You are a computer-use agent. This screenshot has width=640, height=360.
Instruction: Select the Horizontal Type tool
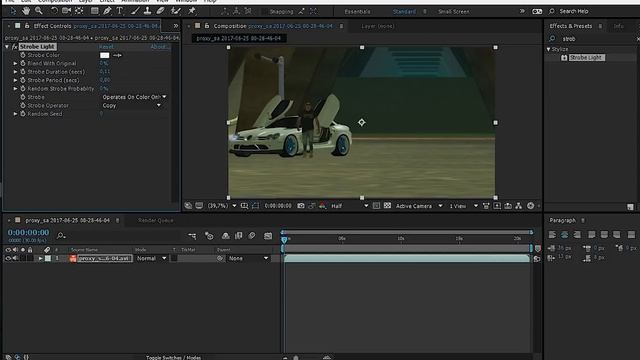120,11
